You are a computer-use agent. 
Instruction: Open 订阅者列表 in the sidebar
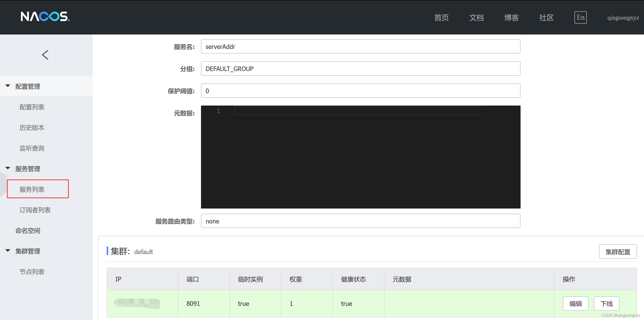(35, 210)
